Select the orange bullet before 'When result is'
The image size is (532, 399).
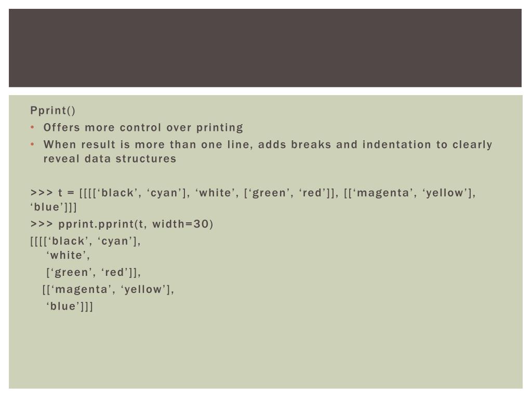coord(32,144)
